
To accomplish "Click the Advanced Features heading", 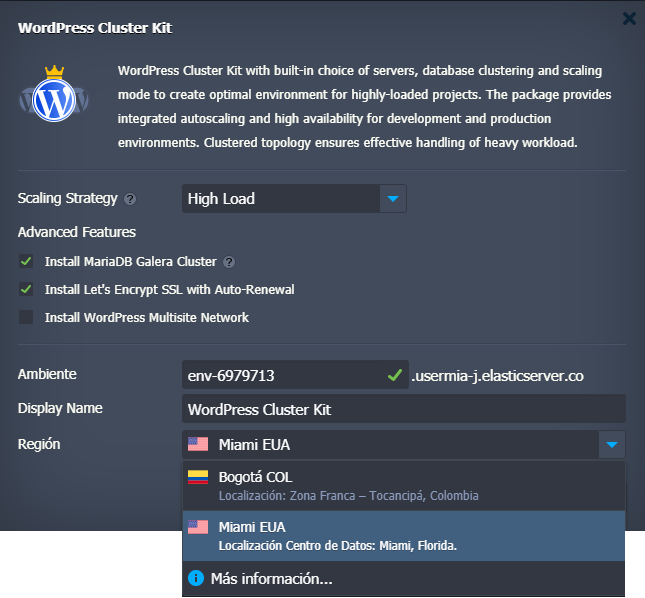I will [77, 232].
